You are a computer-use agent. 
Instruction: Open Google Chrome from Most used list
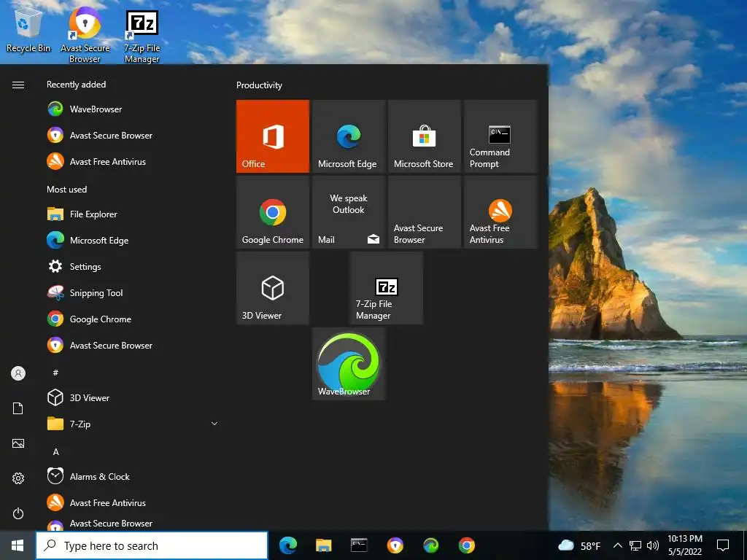click(131, 319)
